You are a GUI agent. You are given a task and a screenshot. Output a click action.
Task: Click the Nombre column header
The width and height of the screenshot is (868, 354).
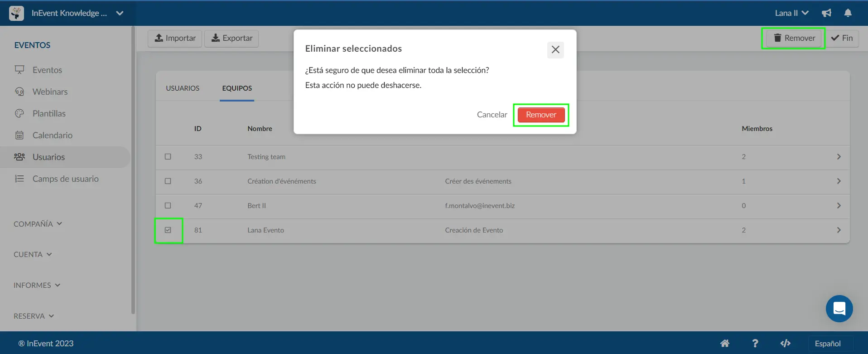(260, 128)
